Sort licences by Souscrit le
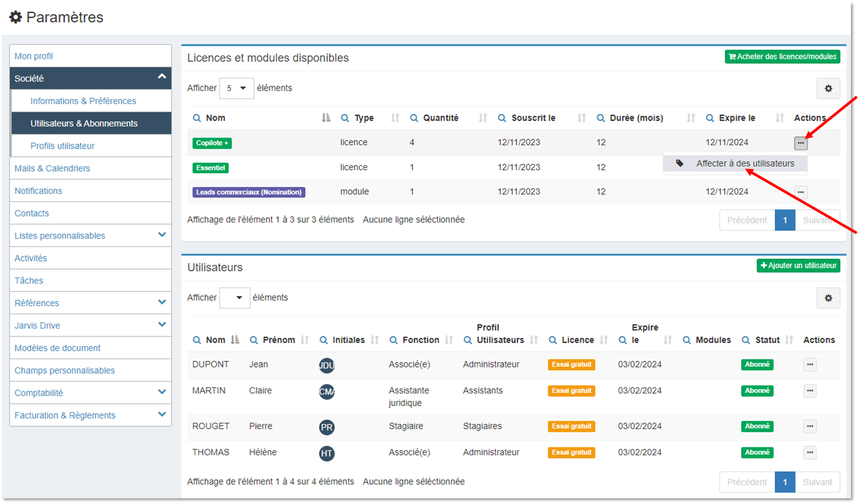The height and width of the screenshot is (504, 858). click(582, 118)
